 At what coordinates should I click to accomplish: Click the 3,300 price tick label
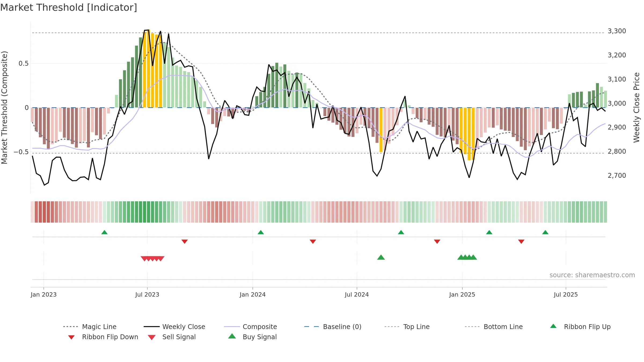point(617,31)
